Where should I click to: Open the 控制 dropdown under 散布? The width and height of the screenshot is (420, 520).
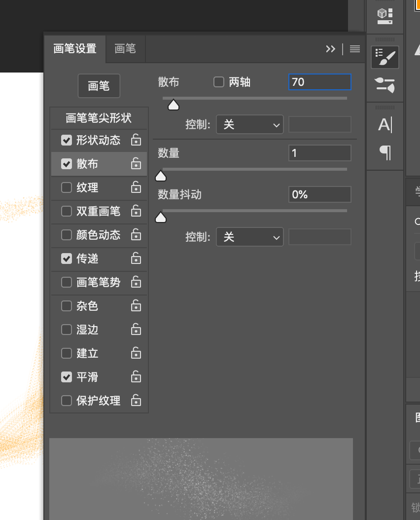249,125
